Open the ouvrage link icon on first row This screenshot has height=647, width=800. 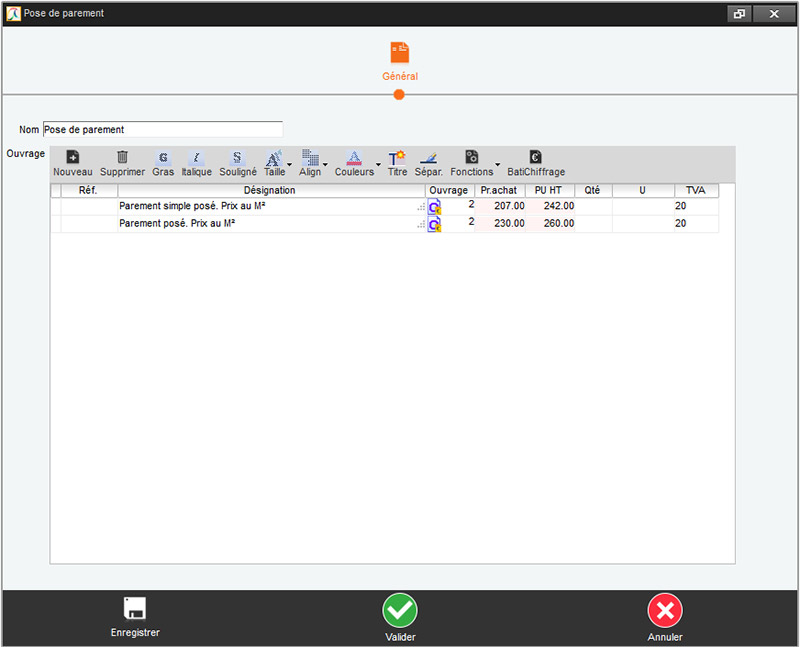point(433,206)
